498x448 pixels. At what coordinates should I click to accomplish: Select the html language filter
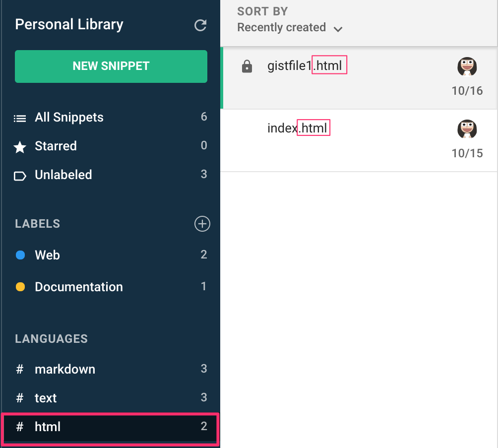[48, 427]
